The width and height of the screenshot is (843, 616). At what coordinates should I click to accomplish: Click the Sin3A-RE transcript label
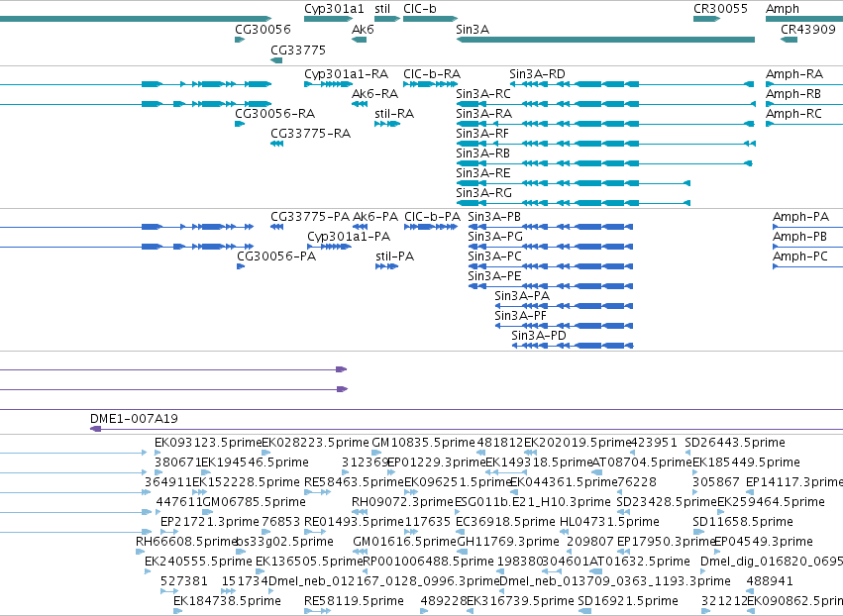click(x=482, y=173)
